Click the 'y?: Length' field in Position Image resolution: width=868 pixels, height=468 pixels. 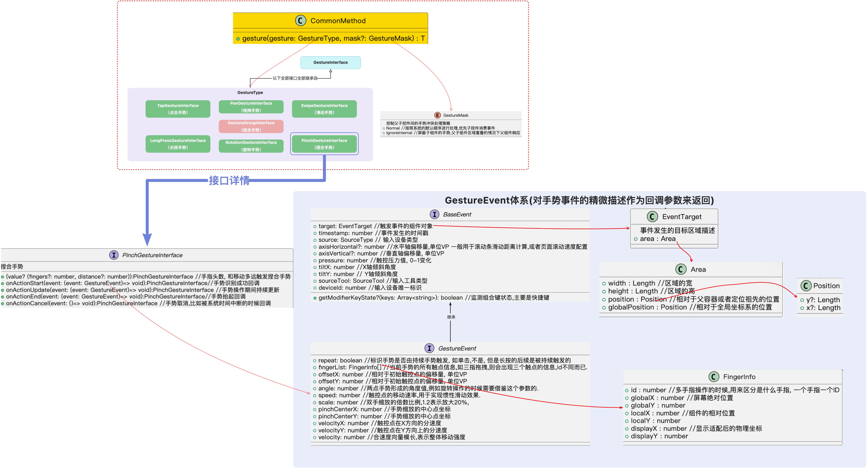pyautogui.click(x=820, y=300)
